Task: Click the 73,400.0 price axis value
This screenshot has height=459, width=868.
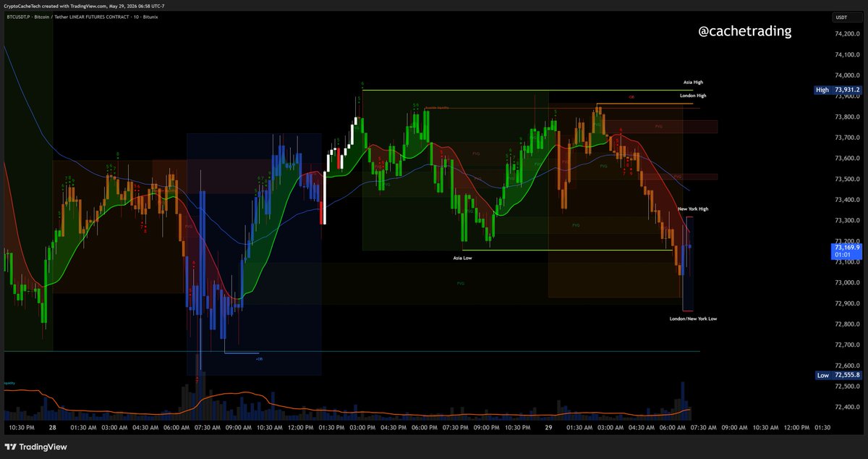Action: click(848, 200)
